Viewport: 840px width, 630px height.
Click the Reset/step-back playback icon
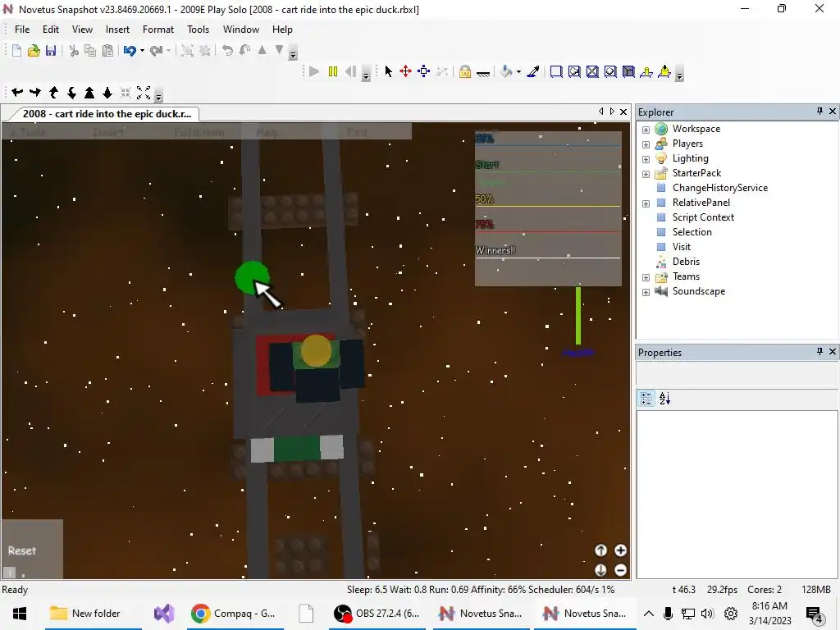(x=351, y=71)
